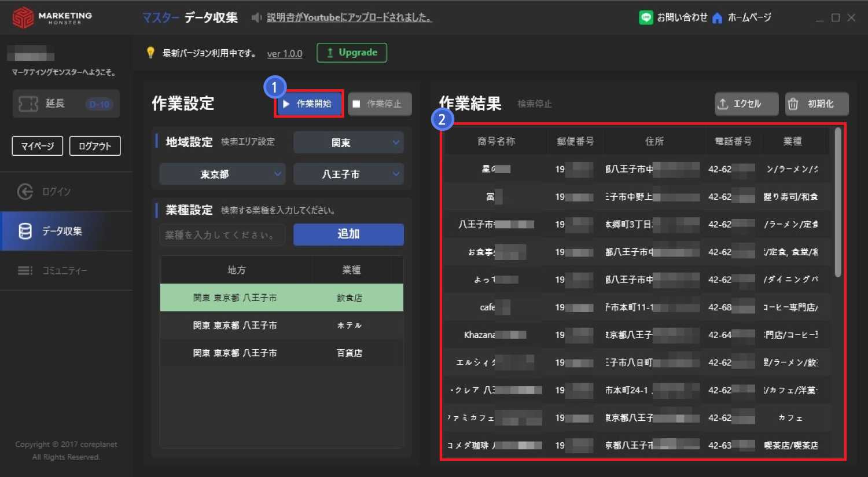Screen dimensions: 868x477
Task: Select the ホテル row in the job list
Action: [281, 325]
